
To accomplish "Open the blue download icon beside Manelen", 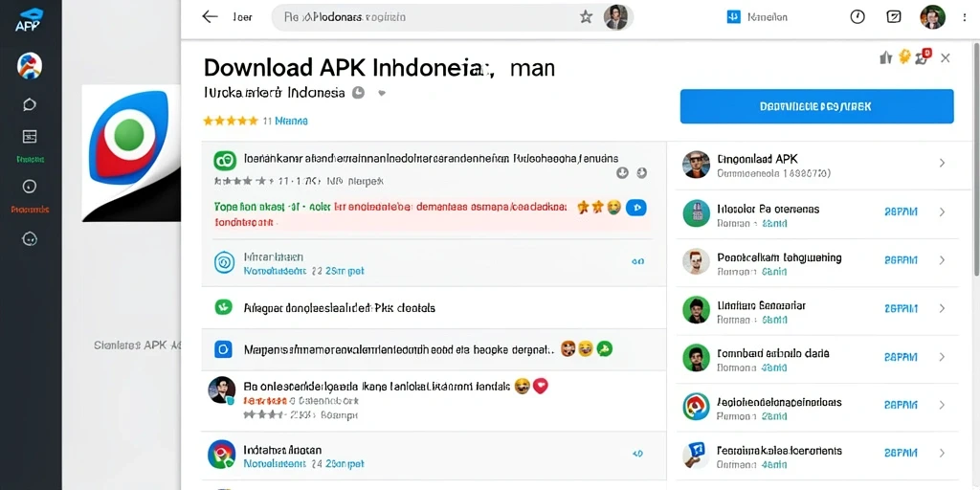I will point(734,17).
